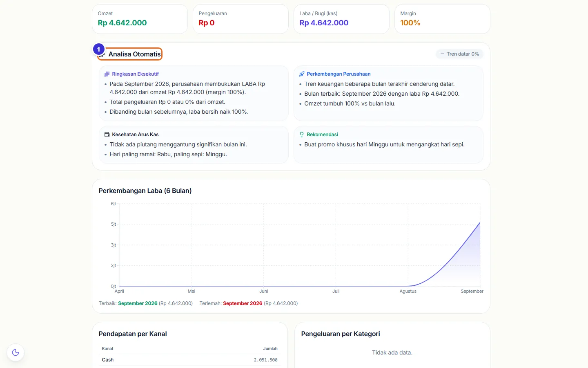Screen dimensions: 588x368
Task: Click the green "September 2026" next to Terbaik
Action: coord(138,303)
